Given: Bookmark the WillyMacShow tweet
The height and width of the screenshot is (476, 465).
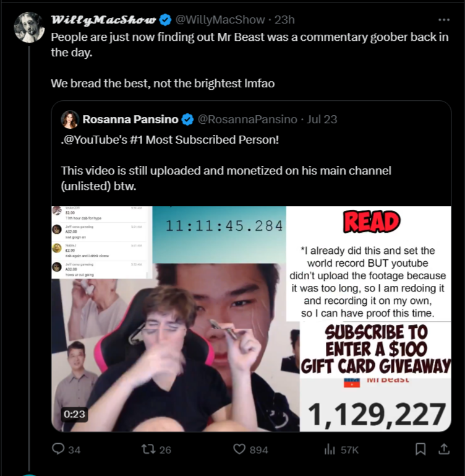Looking at the screenshot, I should [420, 449].
